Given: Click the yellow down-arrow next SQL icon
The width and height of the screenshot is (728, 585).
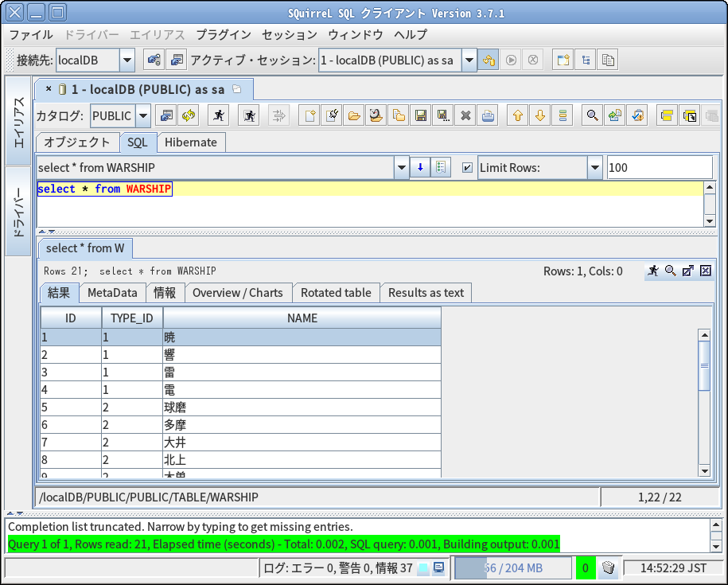Looking at the screenshot, I should coord(540,115).
